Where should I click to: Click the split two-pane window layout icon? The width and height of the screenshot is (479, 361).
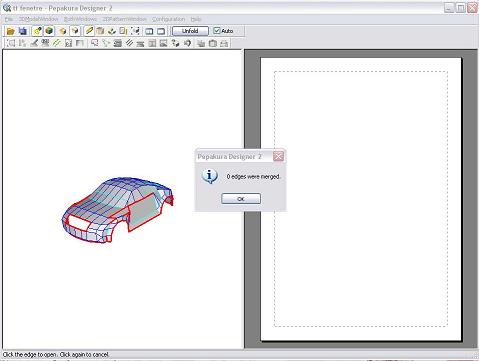coord(149,31)
